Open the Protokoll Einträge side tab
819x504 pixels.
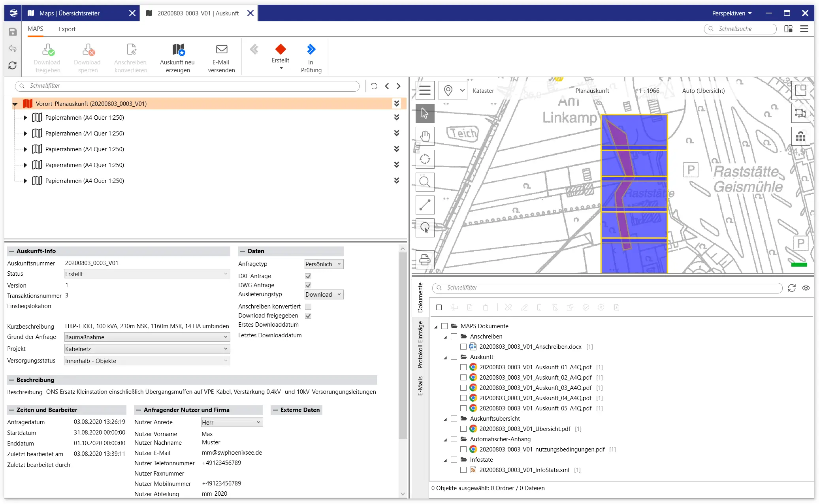pyautogui.click(x=420, y=344)
